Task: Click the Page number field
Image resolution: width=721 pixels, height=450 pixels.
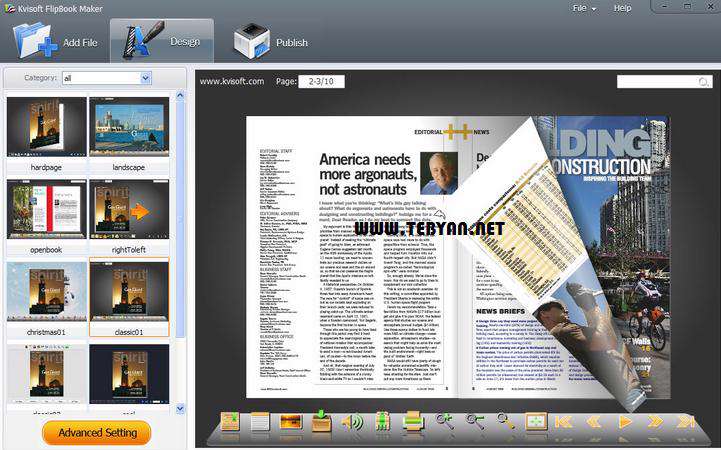Action: click(x=321, y=81)
